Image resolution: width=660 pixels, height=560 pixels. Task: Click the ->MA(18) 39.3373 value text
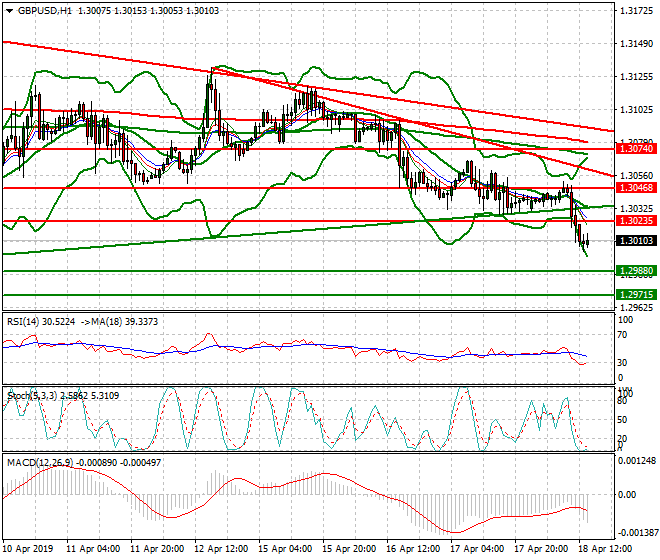[118, 322]
